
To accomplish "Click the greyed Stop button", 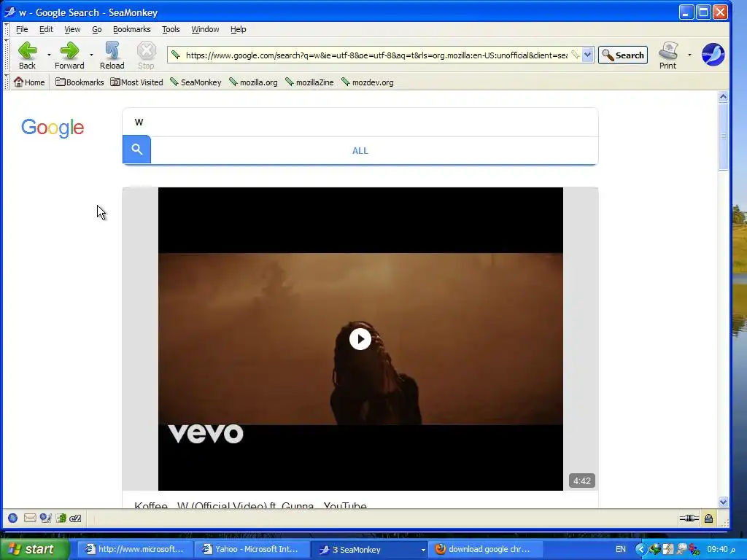I will 146,55.
